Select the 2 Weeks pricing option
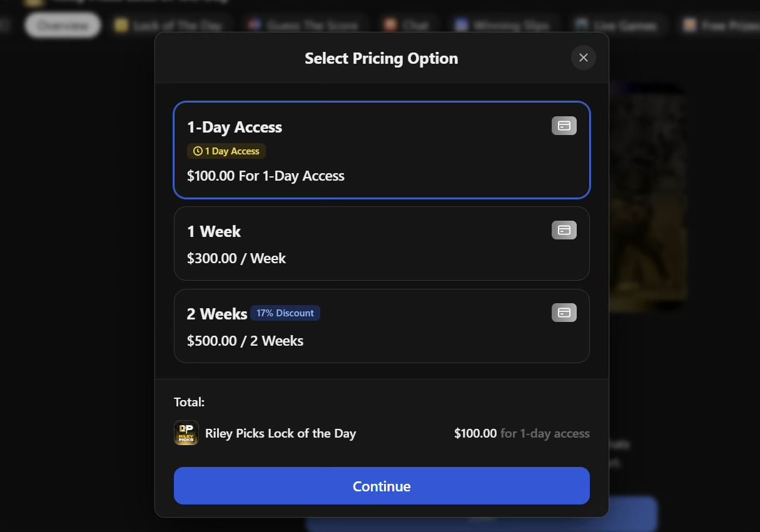 click(x=382, y=326)
